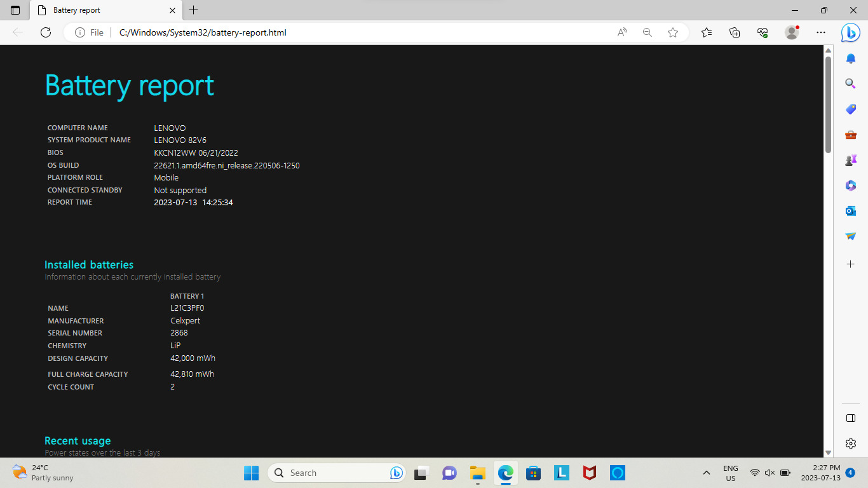Screen dimensions: 868x488
Task: Click the page vertical scrollbar thumb
Action: coord(828,105)
